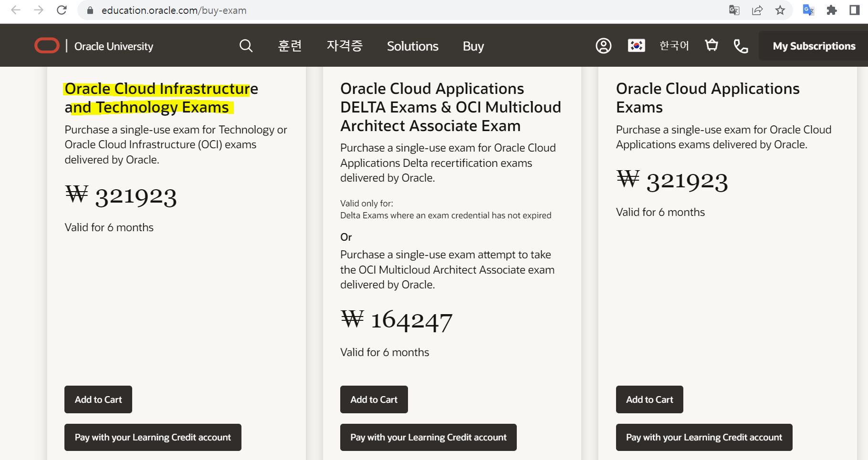Viewport: 868px width, 460px height.
Task: Click the 'Valid only for:' note
Action: point(366,204)
